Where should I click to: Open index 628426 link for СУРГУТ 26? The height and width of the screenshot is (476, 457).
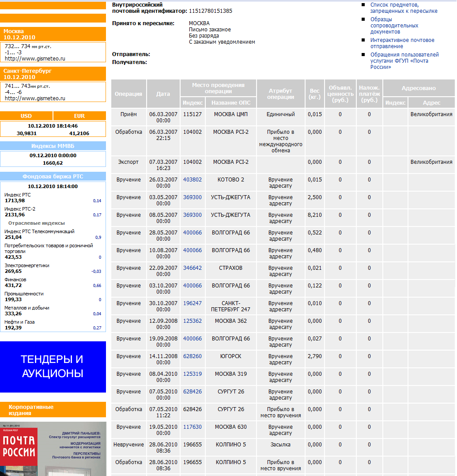(x=192, y=391)
